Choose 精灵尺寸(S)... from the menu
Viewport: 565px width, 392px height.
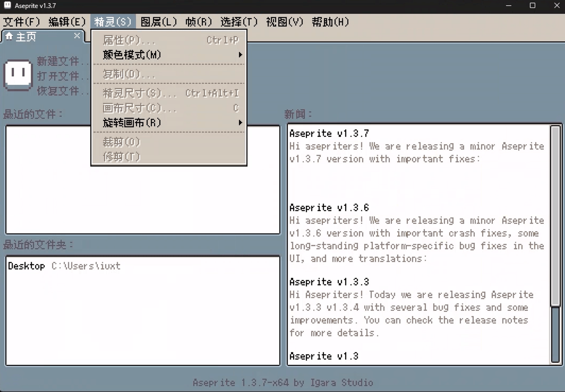169,93
